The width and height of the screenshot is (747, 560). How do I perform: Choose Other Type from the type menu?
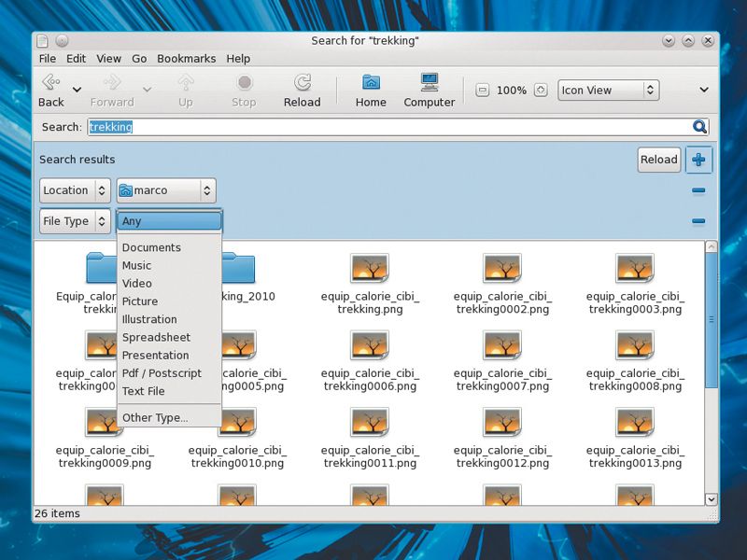coord(156,418)
